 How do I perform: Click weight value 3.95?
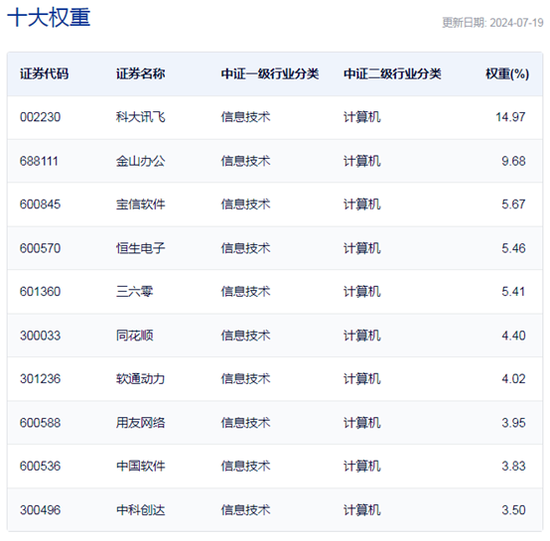[514, 423]
